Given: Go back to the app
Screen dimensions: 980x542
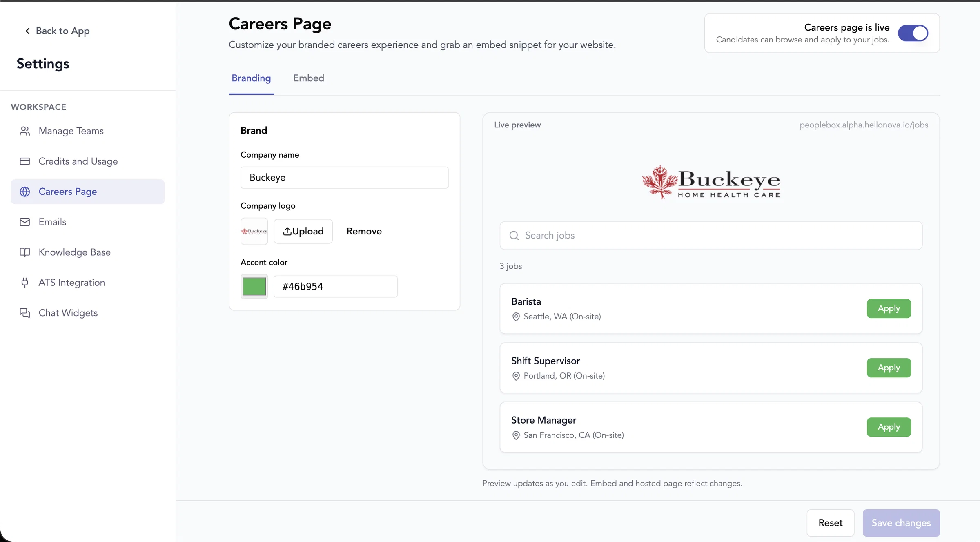Looking at the screenshot, I should [x=57, y=31].
